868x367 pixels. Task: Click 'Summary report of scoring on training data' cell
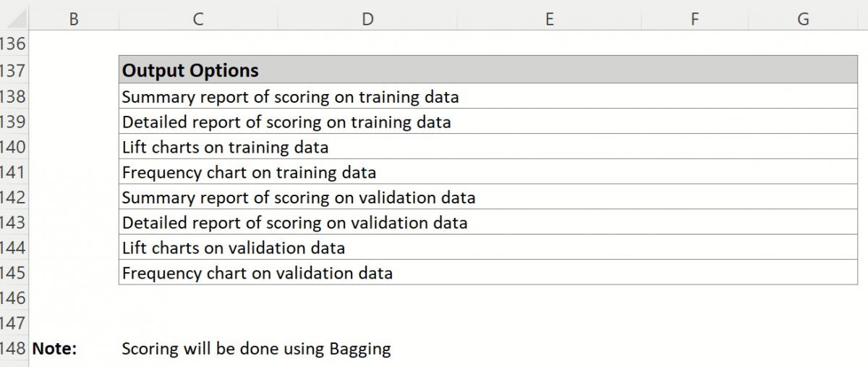pyautogui.click(x=290, y=97)
